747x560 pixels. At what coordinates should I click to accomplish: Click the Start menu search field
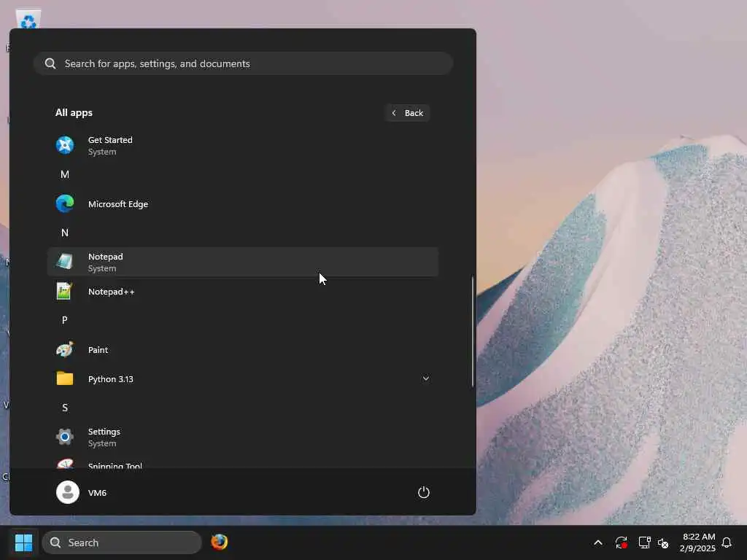tap(243, 63)
